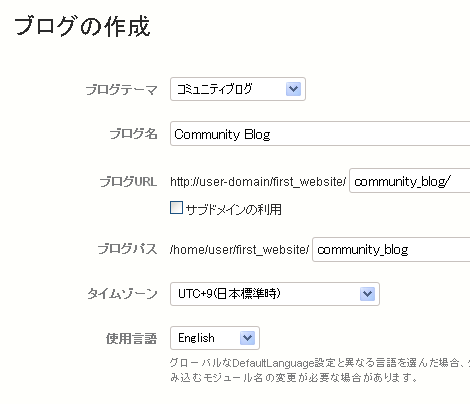
Task: Click the selected コミュニティブログ theme value
Action: 214,89
